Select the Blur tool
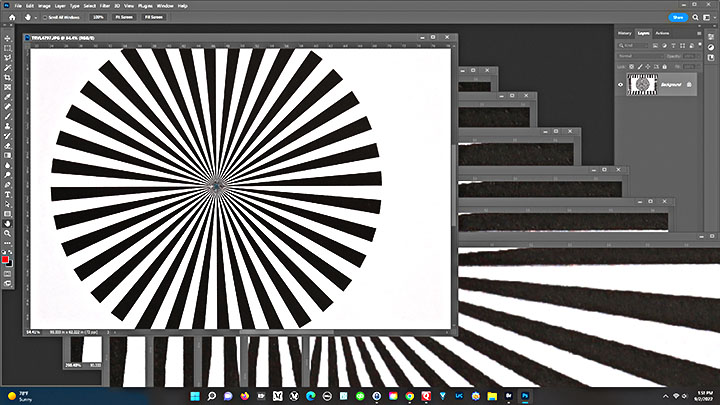The image size is (720, 405). pyautogui.click(x=7, y=165)
